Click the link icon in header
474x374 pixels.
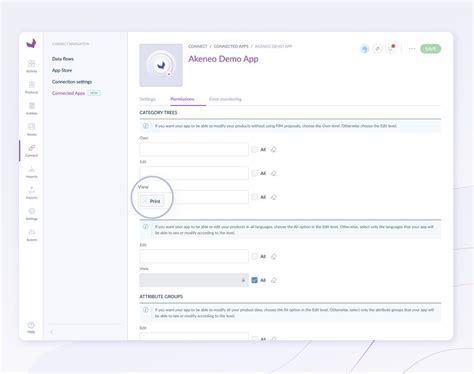point(377,49)
